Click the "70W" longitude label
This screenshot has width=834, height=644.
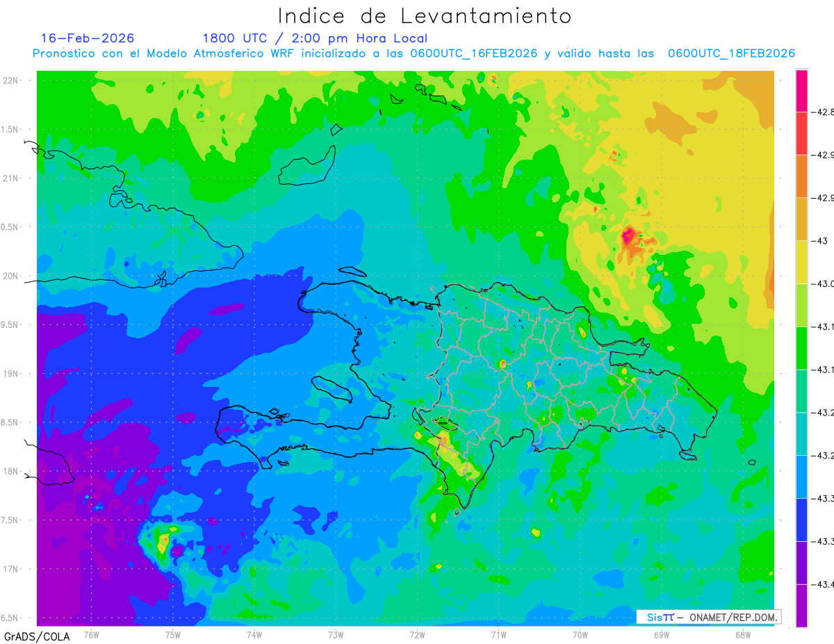coord(580,634)
